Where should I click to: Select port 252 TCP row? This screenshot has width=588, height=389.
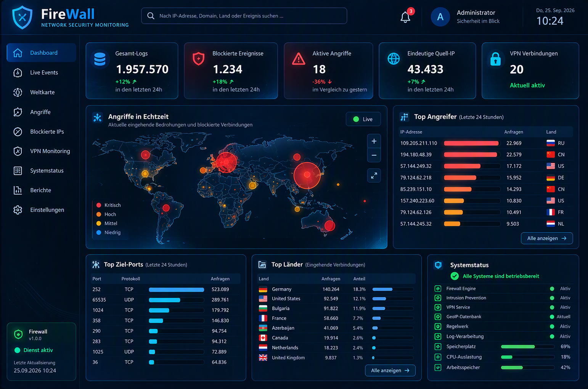click(x=166, y=289)
